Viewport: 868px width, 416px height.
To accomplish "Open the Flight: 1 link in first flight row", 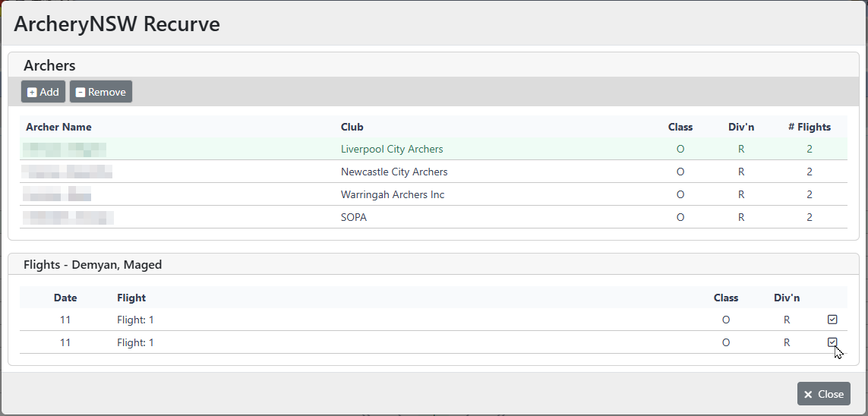I will (x=135, y=320).
